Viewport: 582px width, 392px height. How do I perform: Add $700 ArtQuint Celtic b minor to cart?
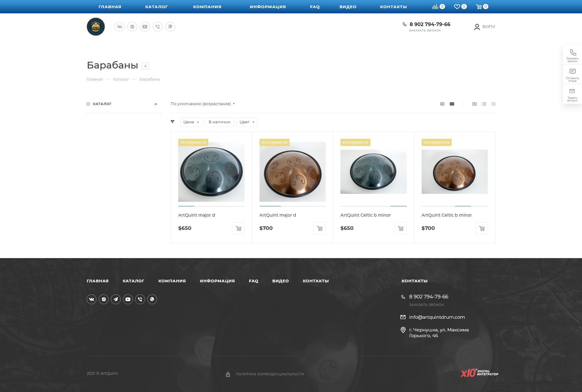click(x=482, y=228)
